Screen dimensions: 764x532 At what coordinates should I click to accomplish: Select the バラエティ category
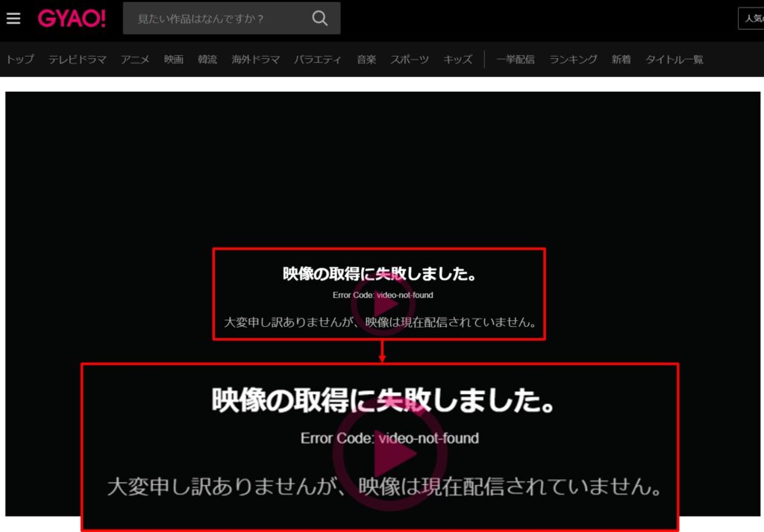coord(319,59)
